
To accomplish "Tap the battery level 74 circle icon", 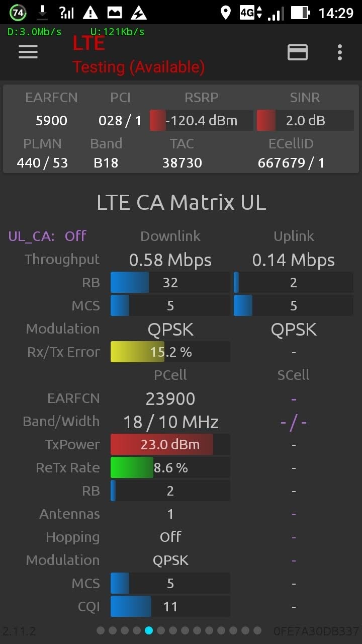I will click(x=18, y=13).
